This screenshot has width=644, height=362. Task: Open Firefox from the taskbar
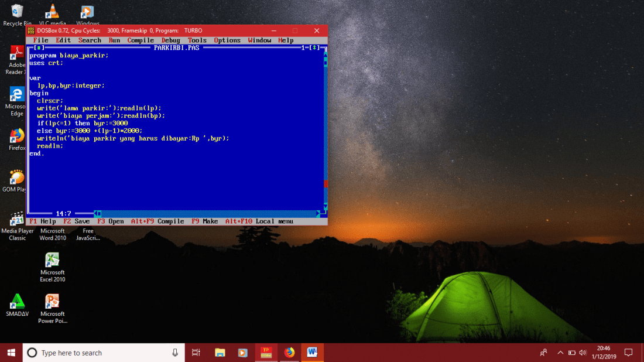click(x=289, y=352)
